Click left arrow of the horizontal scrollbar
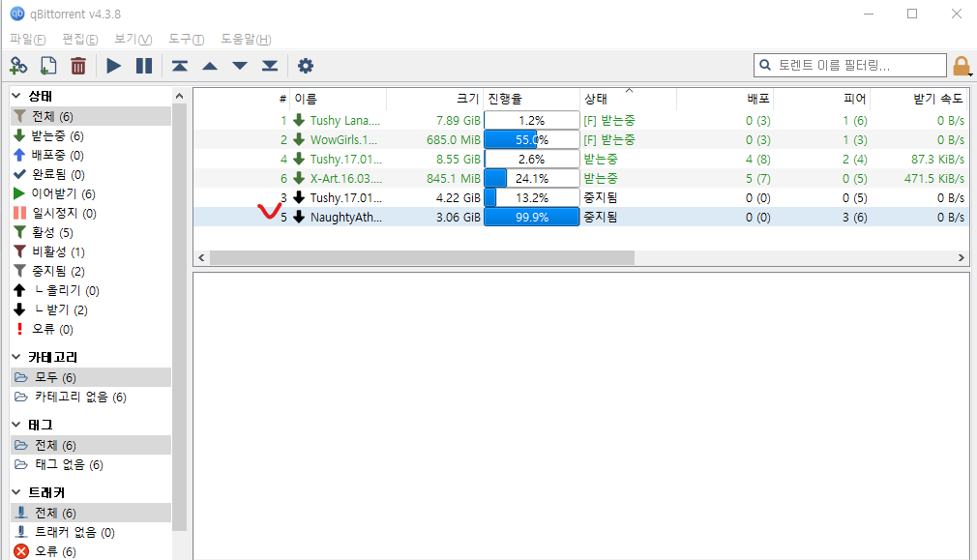The image size is (977, 560). (201, 258)
